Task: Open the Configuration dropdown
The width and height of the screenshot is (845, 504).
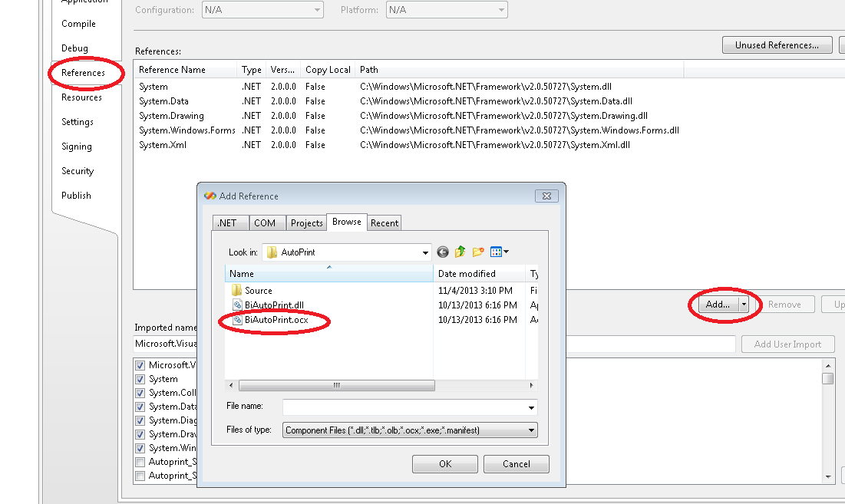Action: pyautogui.click(x=262, y=10)
